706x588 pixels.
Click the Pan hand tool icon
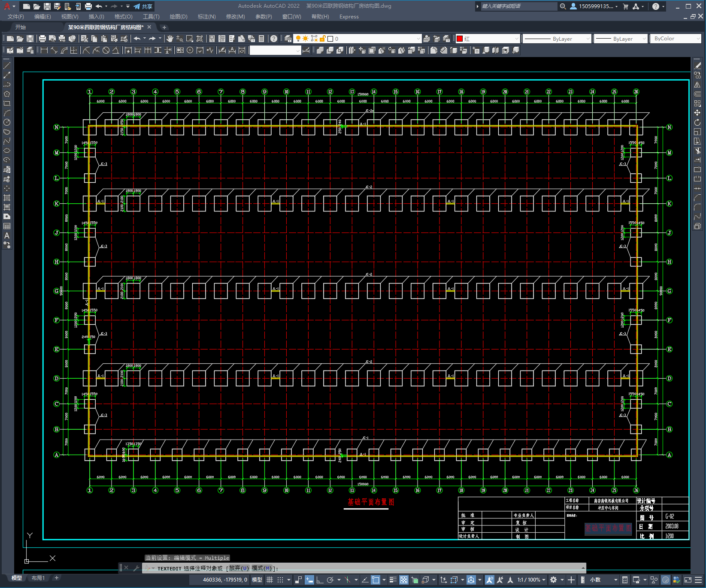pos(170,39)
